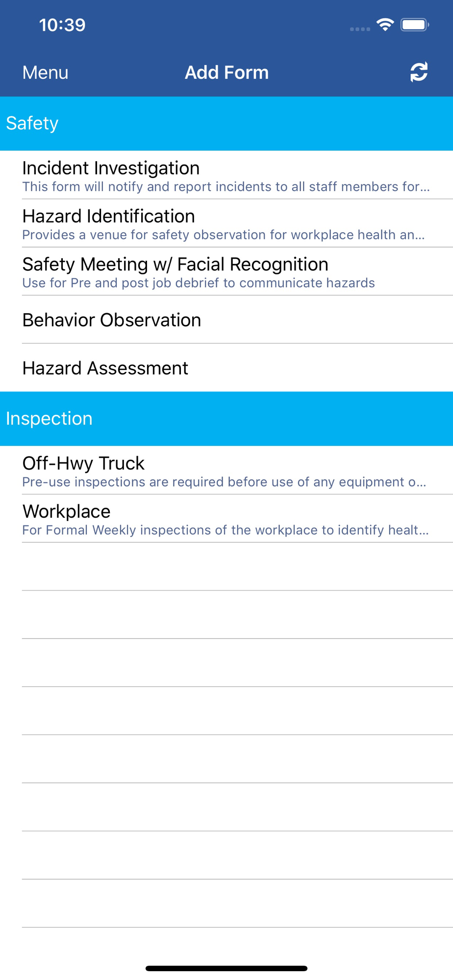Choose Safety Meeting w/ Facial Recognition
The width and height of the screenshot is (453, 980).
(x=226, y=271)
